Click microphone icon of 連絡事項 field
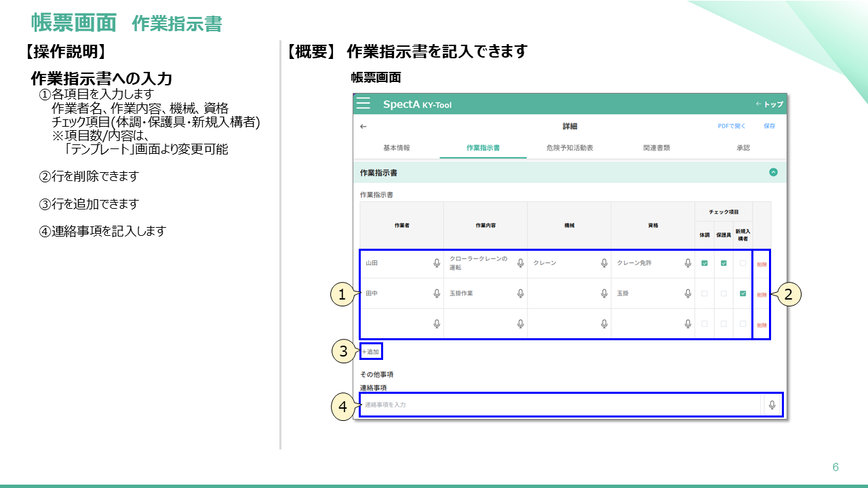 [x=772, y=405]
